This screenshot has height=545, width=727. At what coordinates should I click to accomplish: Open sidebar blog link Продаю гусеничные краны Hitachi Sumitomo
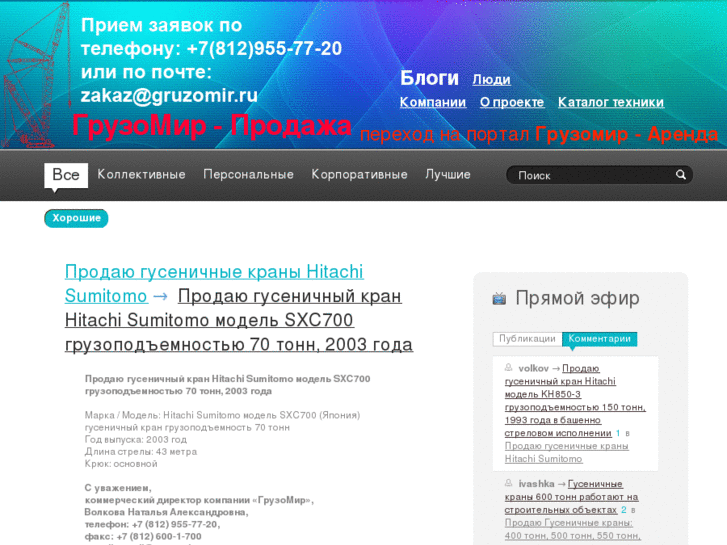coord(567,452)
